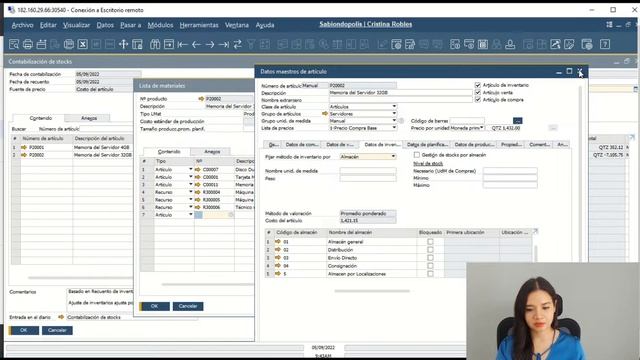Check Bloqueado for Almacén general
The width and height of the screenshot is (640, 360).
pyautogui.click(x=430, y=242)
